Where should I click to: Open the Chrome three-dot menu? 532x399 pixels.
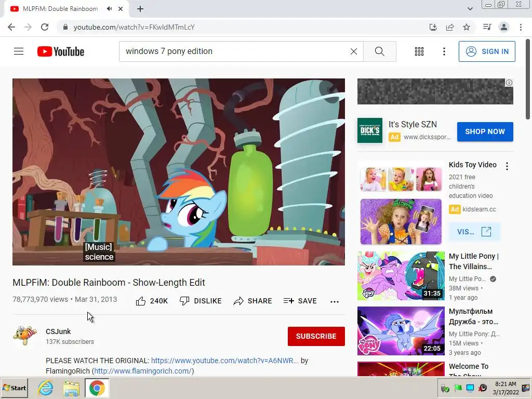[521, 27]
